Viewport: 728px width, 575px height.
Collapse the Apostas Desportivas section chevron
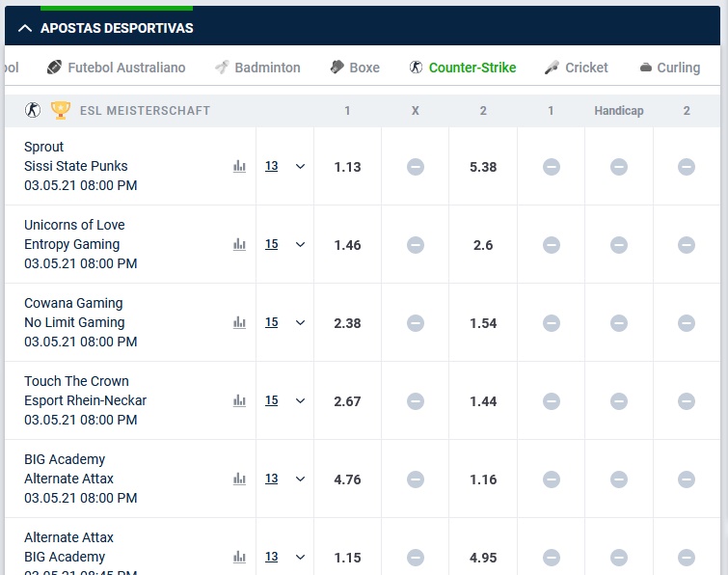25,28
